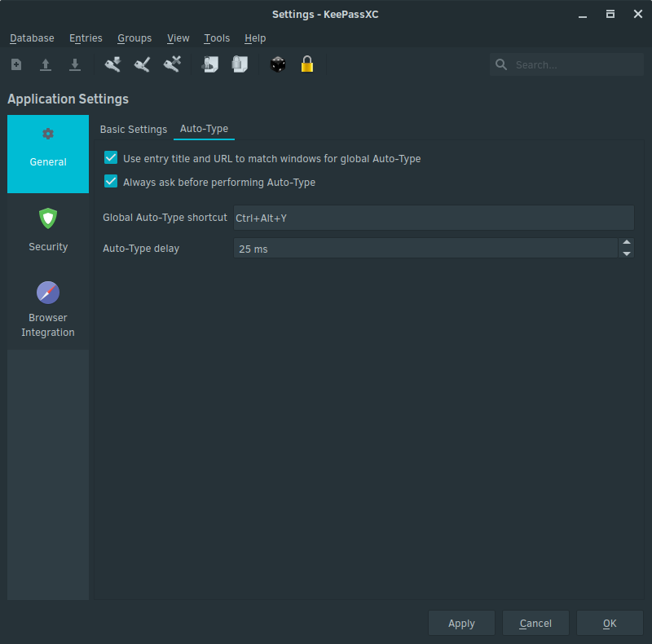Select the General settings category
The height and width of the screenshot is (644, 652).
coord(48,154)
